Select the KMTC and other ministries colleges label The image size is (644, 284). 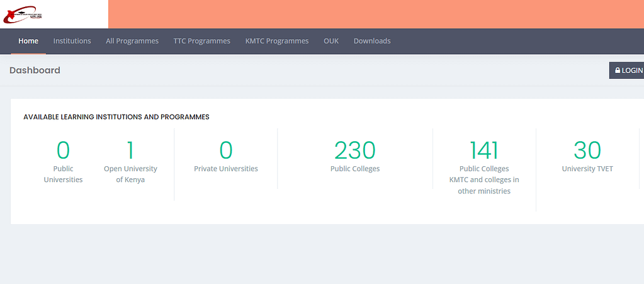click(484, 179)
